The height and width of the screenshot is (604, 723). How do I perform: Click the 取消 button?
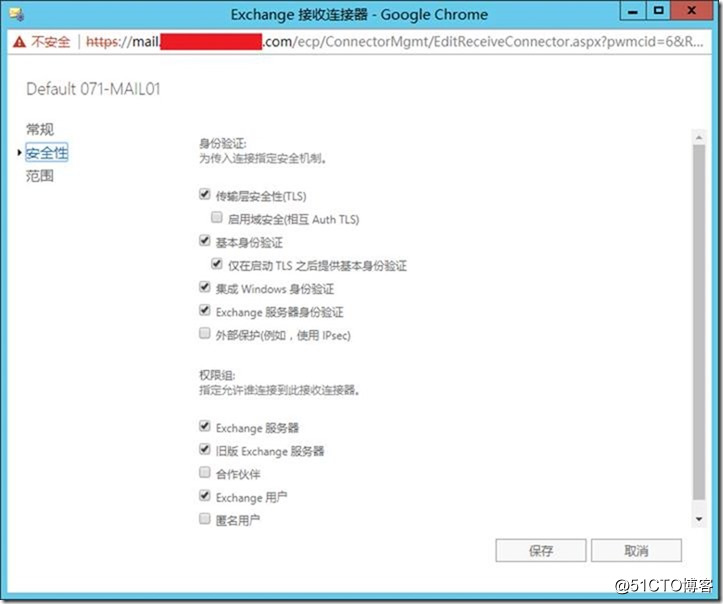tap(636, 551)
